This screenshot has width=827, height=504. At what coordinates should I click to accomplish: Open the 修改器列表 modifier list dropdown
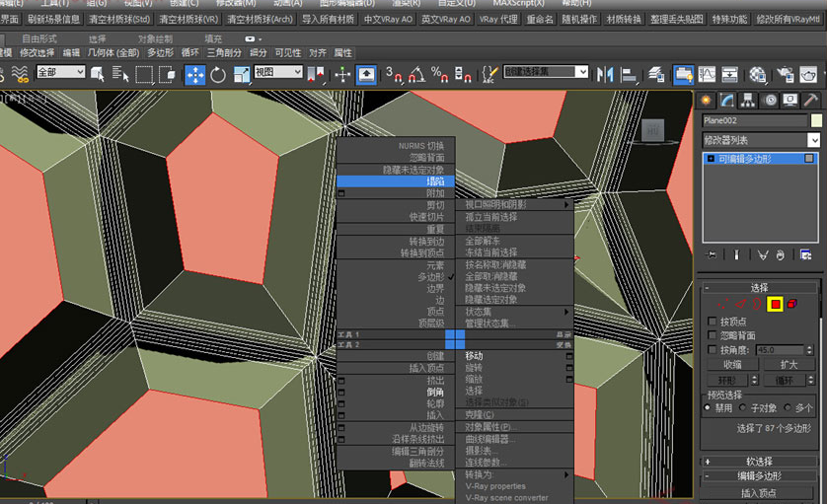pos(761,140)
